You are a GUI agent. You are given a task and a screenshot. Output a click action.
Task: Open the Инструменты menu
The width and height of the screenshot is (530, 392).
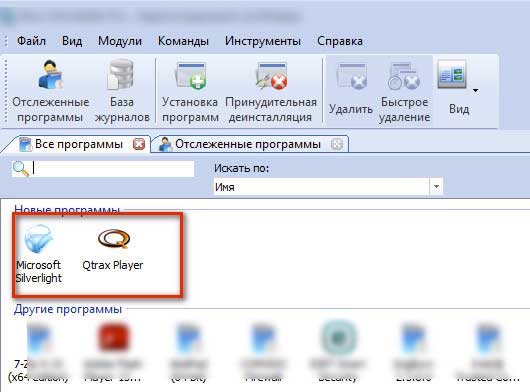[263, 41]
